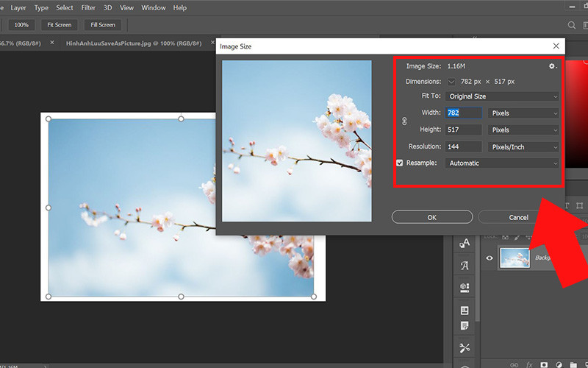Click the lock image pixels brush icon

[x=517, y=237]
